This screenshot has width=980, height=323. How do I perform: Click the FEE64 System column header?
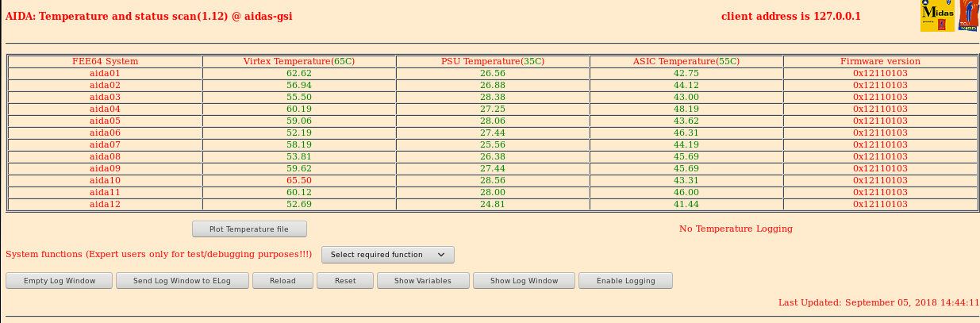105,61
